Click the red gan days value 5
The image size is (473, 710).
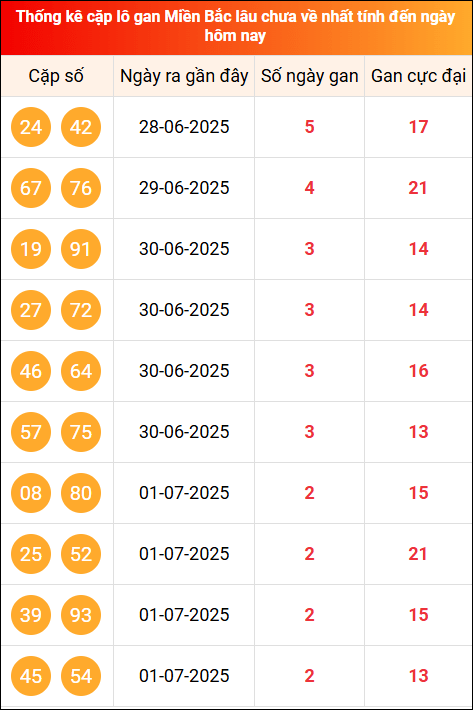(x=310, y=127)
